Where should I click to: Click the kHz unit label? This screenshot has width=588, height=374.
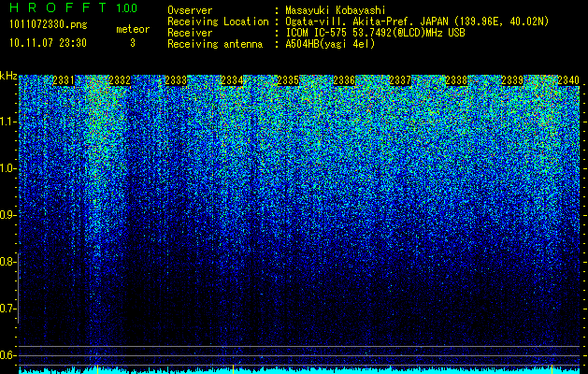(8, 76)
